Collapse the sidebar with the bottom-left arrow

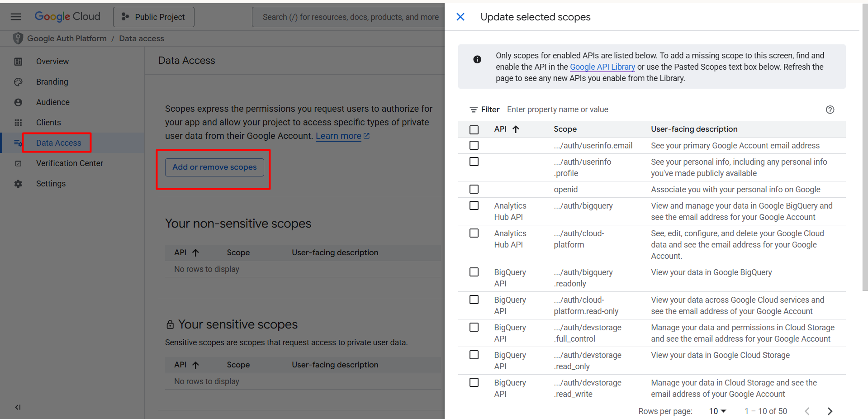tap(18, 407)
